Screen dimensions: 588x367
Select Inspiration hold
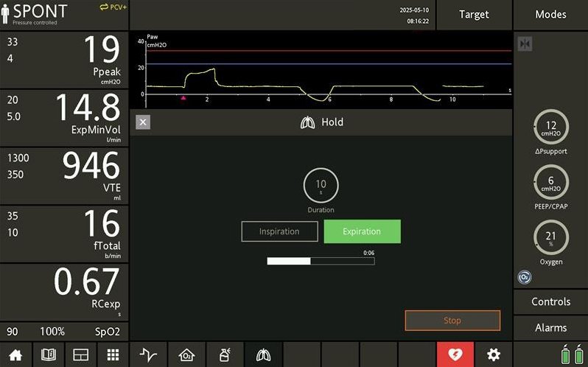tap(279, 231)
